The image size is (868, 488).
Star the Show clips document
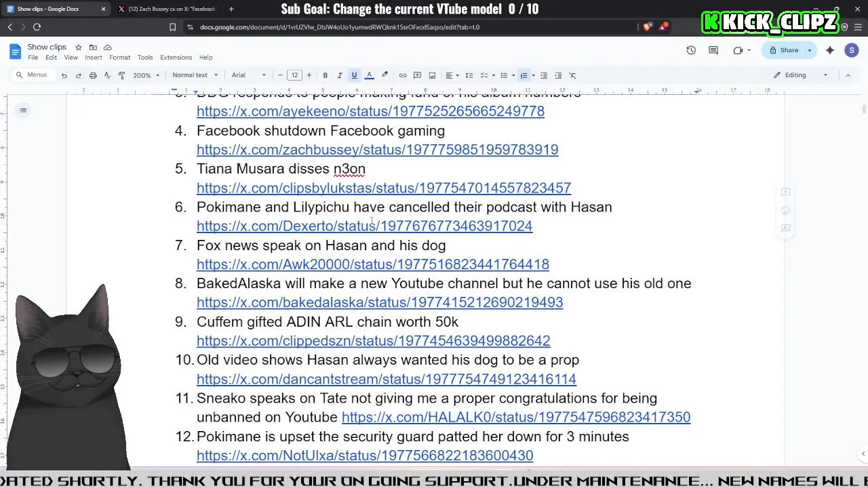(x=79, y=47)
